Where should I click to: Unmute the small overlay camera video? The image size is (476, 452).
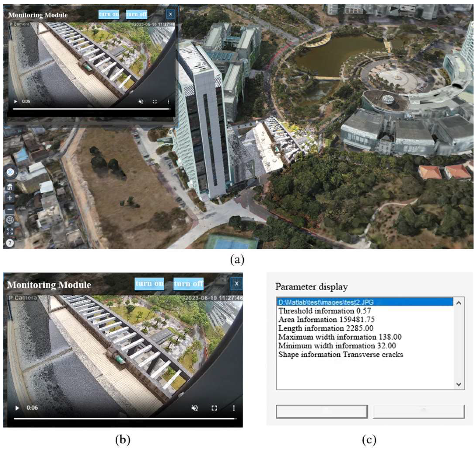coord(141,101)
